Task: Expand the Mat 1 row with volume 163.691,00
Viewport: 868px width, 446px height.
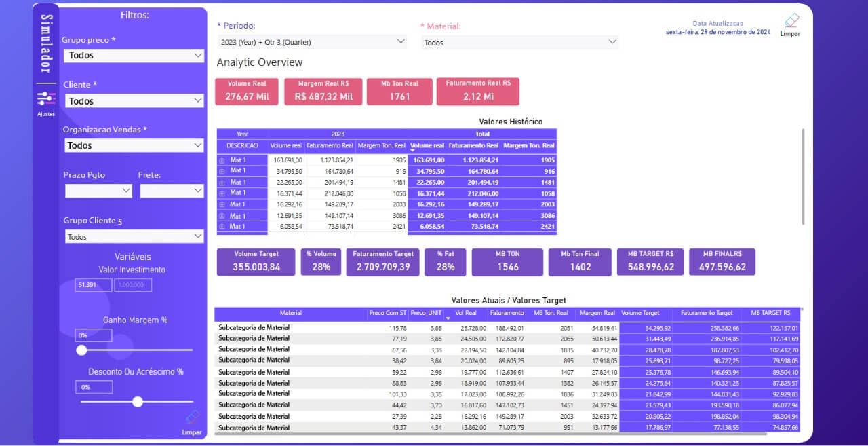Action: point(222,160)
